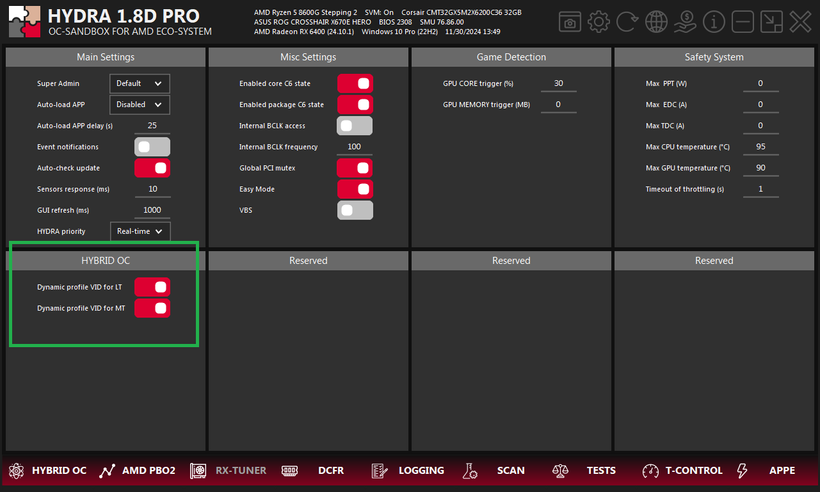820x492 pixels.
Task: Click the graphics card icon beside RX-TUNER
Action: point(198,471)
